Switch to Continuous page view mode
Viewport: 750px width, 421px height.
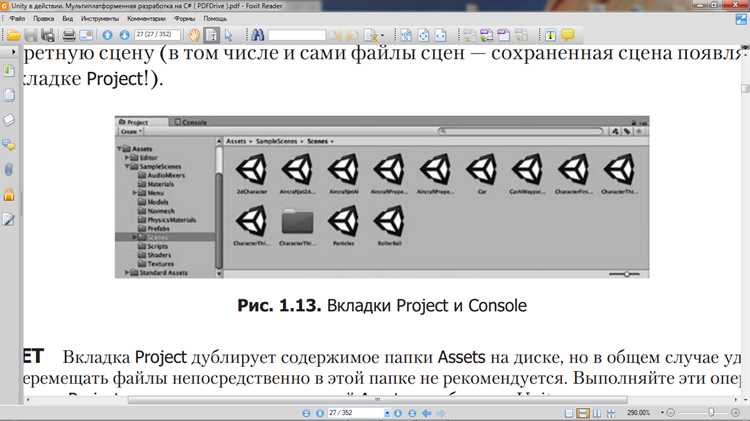pos(583,413)
